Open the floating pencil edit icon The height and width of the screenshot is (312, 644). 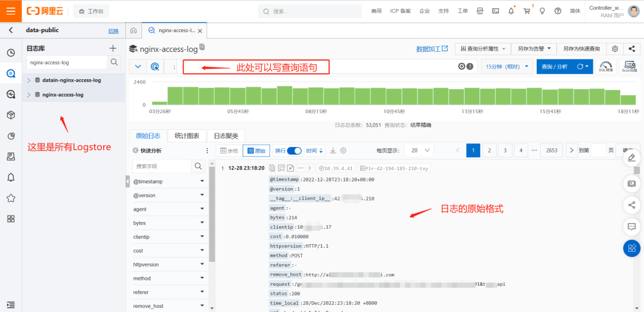click(631, 158)
